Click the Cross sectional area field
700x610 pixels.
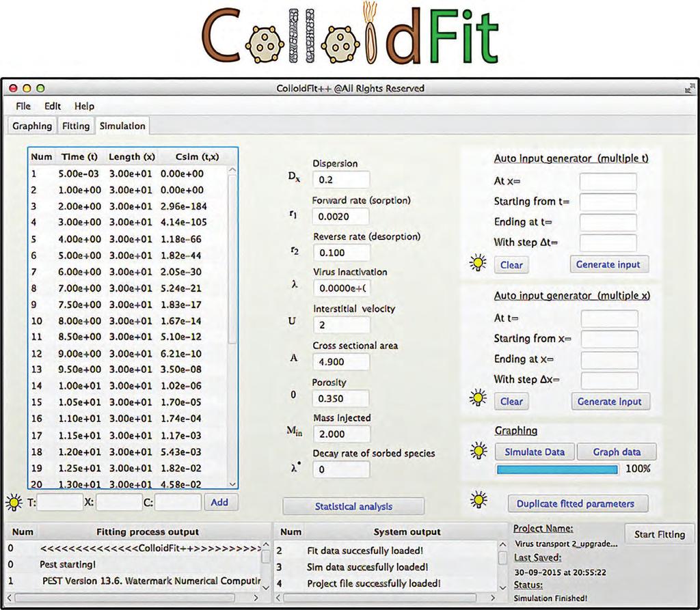coord(341,362)
